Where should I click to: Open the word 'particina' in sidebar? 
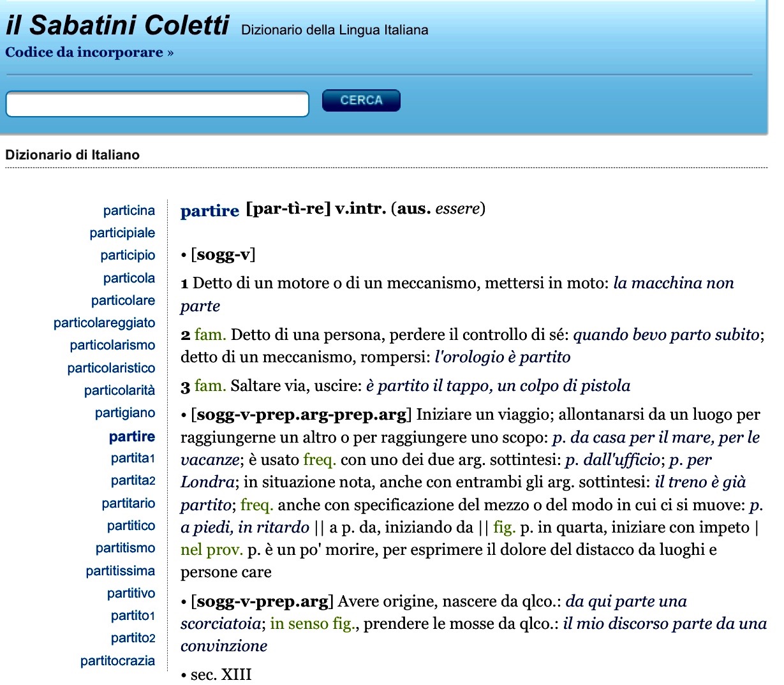[x=129, y=210]
